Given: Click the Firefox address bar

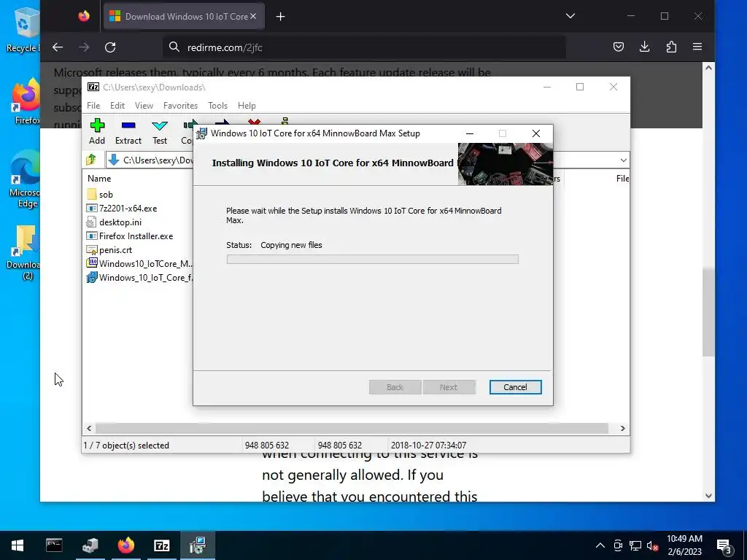Looking at the screenshot, I should pyautogui.click(x=365, y=47).
